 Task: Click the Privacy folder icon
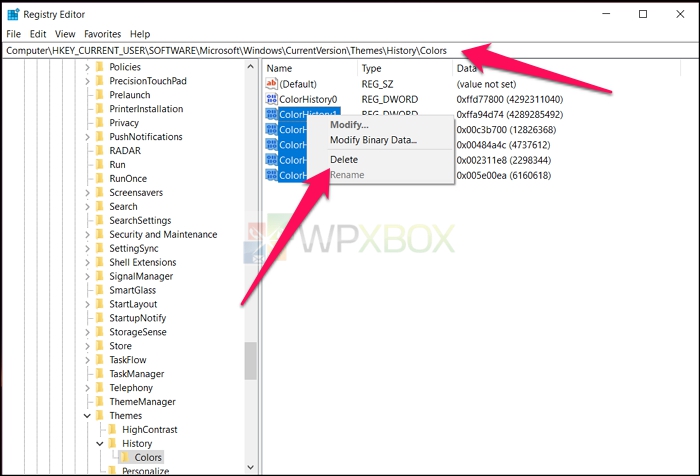(x=100, y=123)
